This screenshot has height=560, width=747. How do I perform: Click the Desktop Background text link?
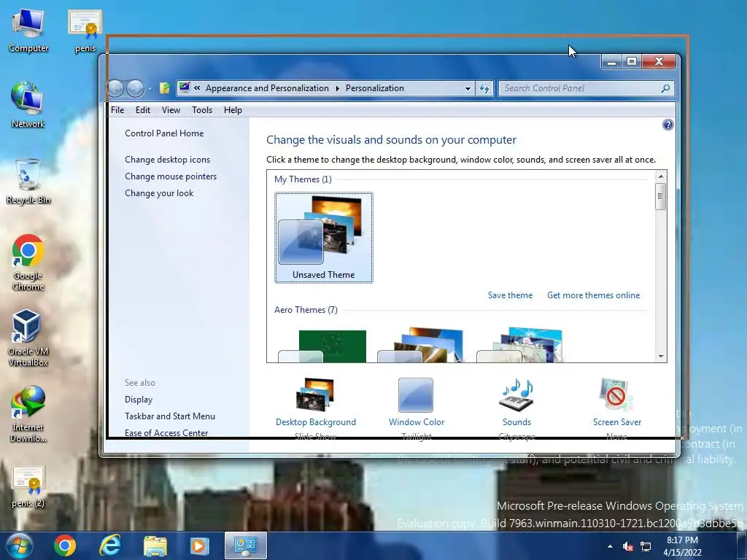click(315, 422)
